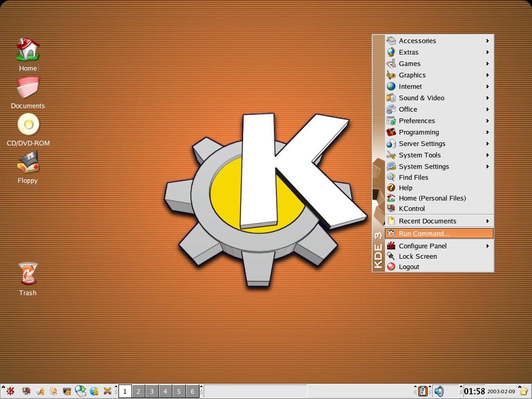Viewport: 532px width, 399px height.
Task: Click the red K menu gear button in panel
Action: (10, 391)
